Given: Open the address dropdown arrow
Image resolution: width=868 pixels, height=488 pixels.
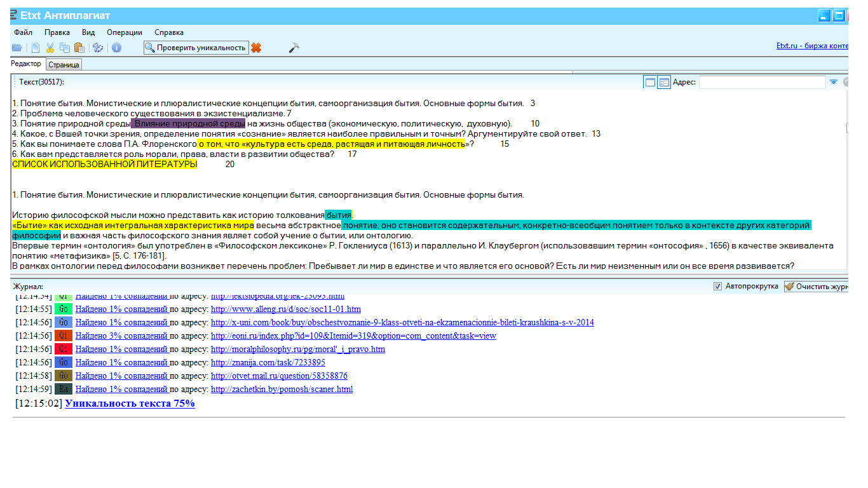Looking at the screenshot, I should coord(834,82).
